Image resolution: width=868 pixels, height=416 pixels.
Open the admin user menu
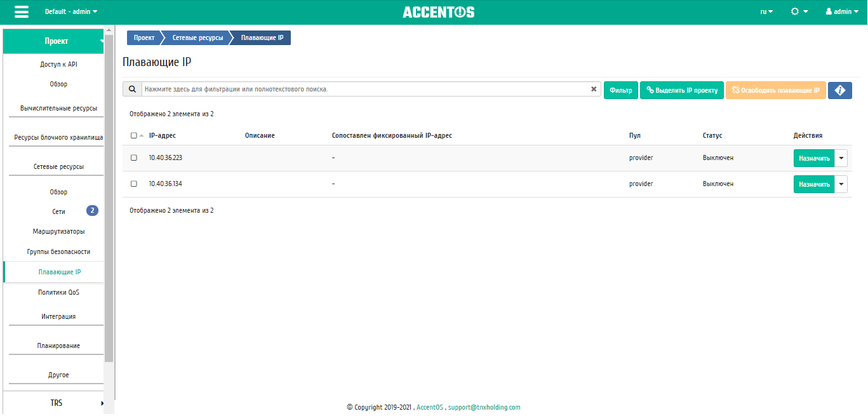841,11
